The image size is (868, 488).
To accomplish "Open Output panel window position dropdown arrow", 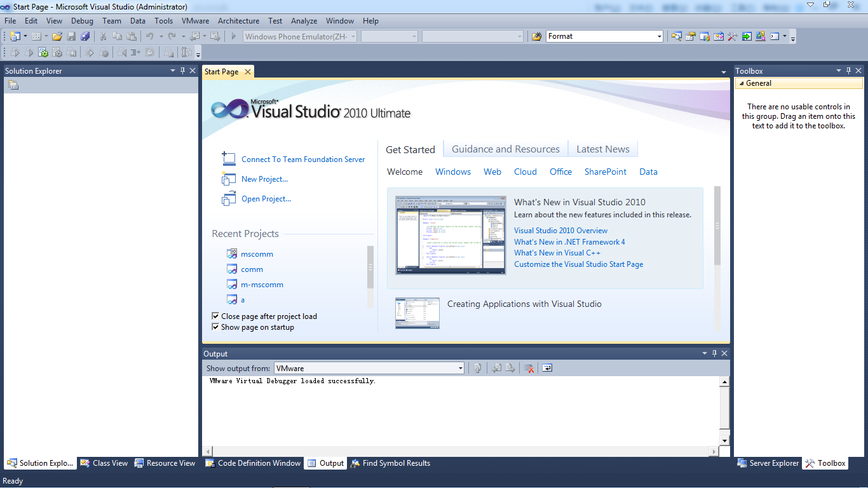I will pos(705,353).
